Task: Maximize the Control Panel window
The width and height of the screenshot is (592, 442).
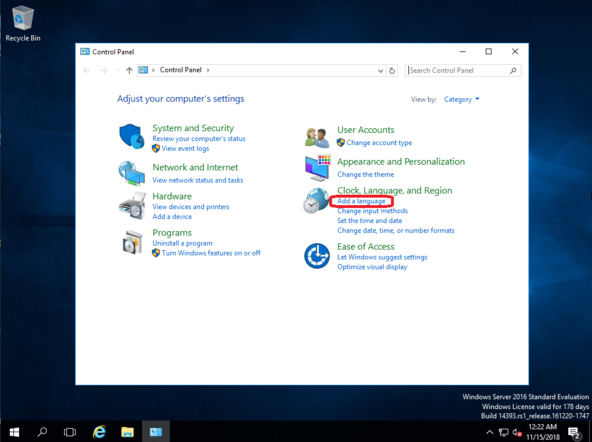Action: tap(489, 51)
